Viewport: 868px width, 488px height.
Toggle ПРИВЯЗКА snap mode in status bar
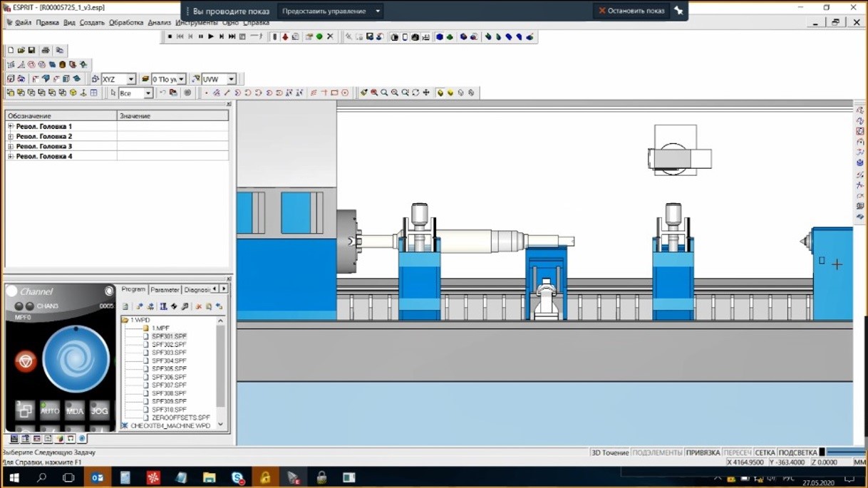703,452
